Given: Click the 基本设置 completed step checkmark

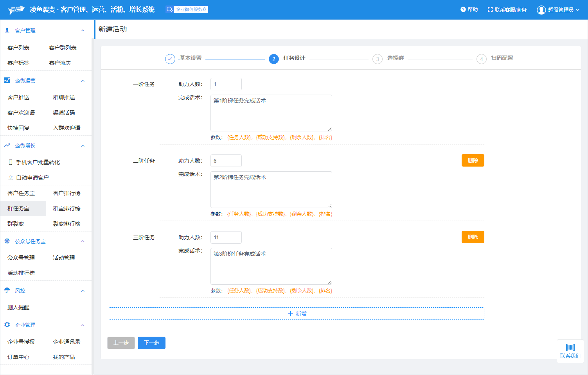Looking at the screenshot, I should pos(170,59).
